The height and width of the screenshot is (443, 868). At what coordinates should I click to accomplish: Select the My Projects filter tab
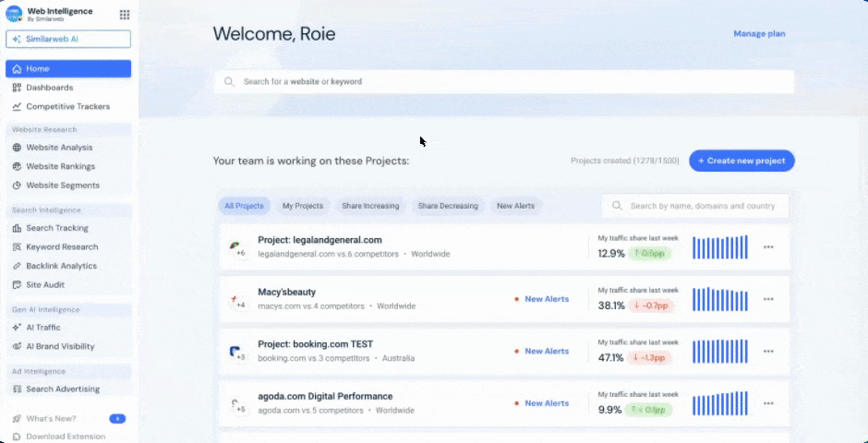tap(303, 206)
